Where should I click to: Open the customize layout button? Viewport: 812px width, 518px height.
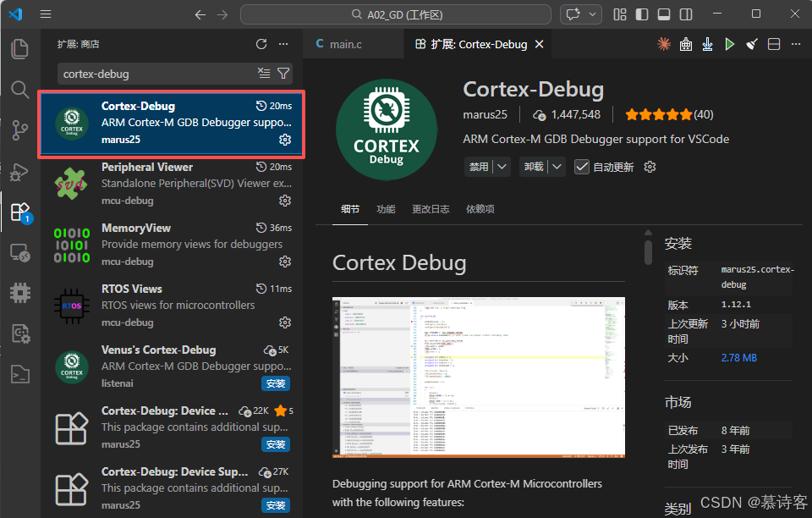(x=620, y=14)
